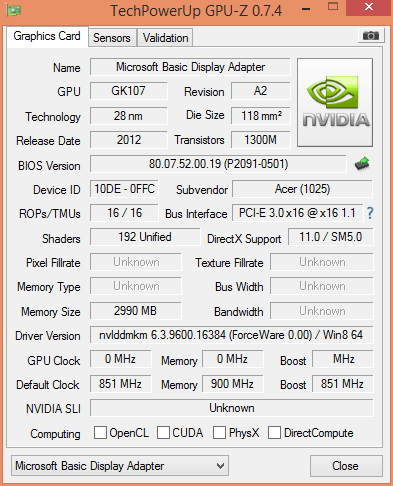The height and width of the screenshot is (486, 393).
Task: Open the Microsoft Basic Display Adapter dropdown
Action: [120, 466]
